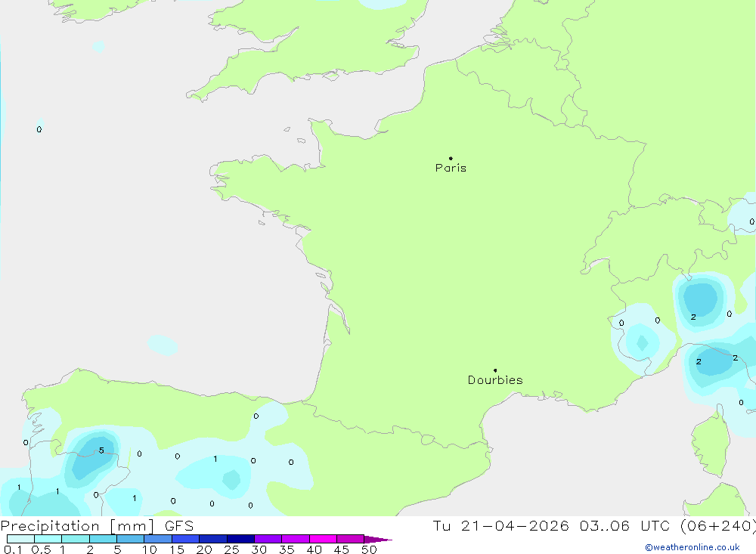The image size is (756, 554).
Task: Pick the 5–10 mm legend swatch
Action: [131, 539]
